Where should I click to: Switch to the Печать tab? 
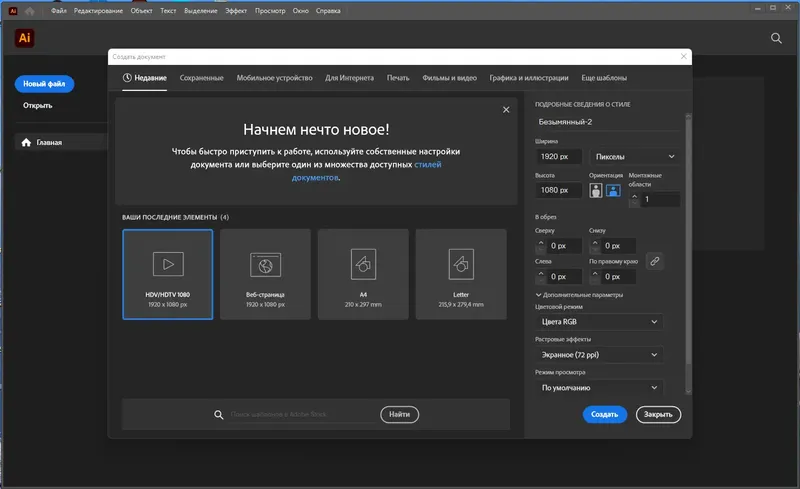(x=398, y=78)
